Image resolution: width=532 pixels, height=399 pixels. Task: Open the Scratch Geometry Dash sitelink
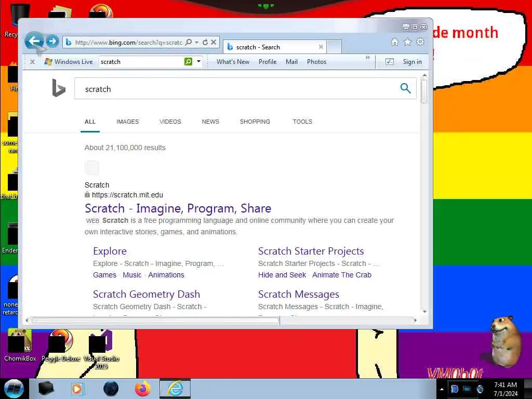pos(146,294)
